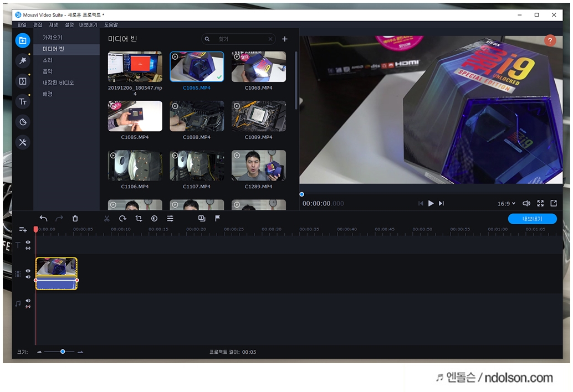This screenshot has height=392, width=573.
Task: Mute the music audio track
Action: [28, 301]
